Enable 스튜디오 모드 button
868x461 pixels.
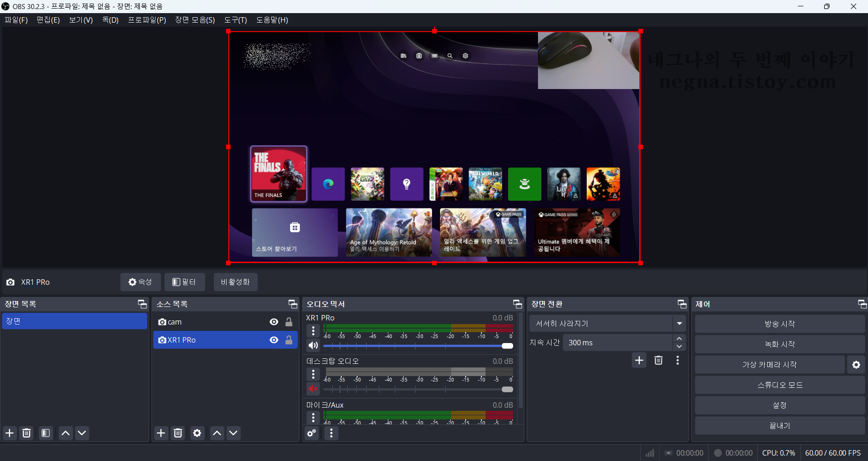tap(780, 385)
